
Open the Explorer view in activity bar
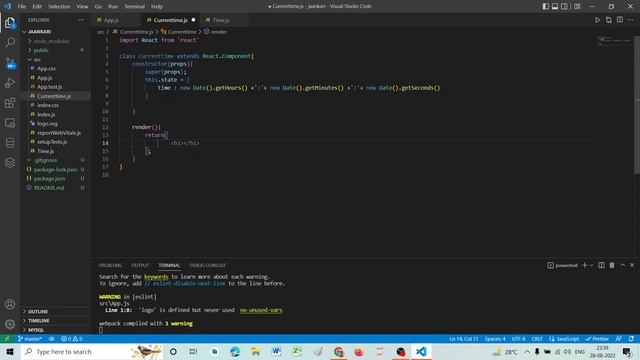(10, 23)
